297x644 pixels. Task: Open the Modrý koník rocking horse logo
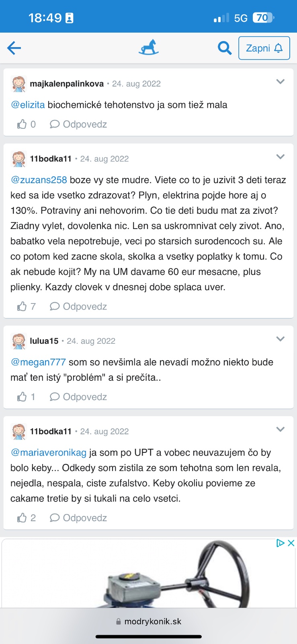pyautogui.click(x=149, y=47)
